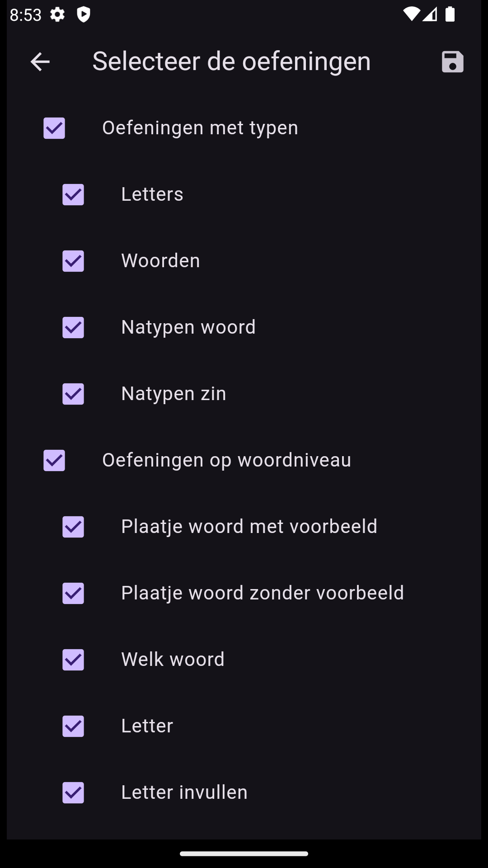Navigate back with the arrow icon

(40, 62)
